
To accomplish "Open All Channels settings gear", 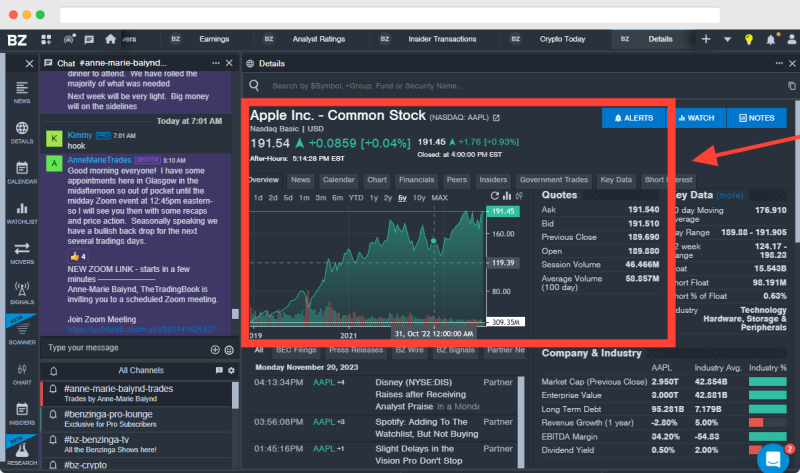I will click(x=231, y=370).
